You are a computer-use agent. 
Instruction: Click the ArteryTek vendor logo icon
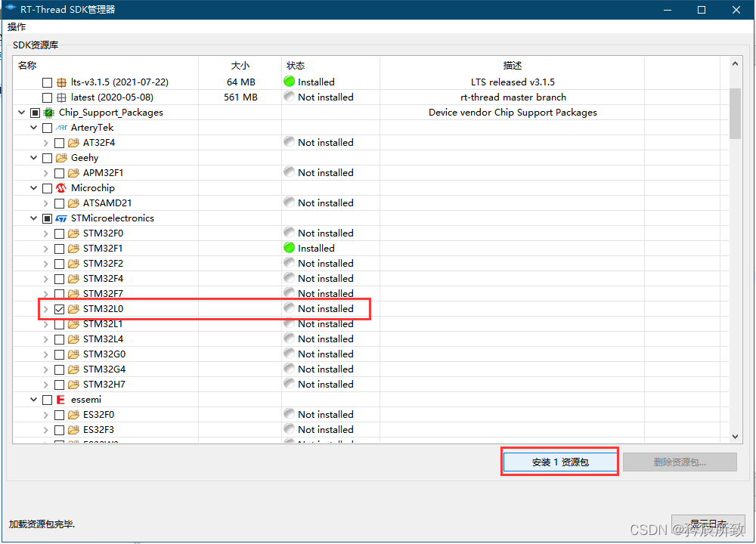coord(61,128)
